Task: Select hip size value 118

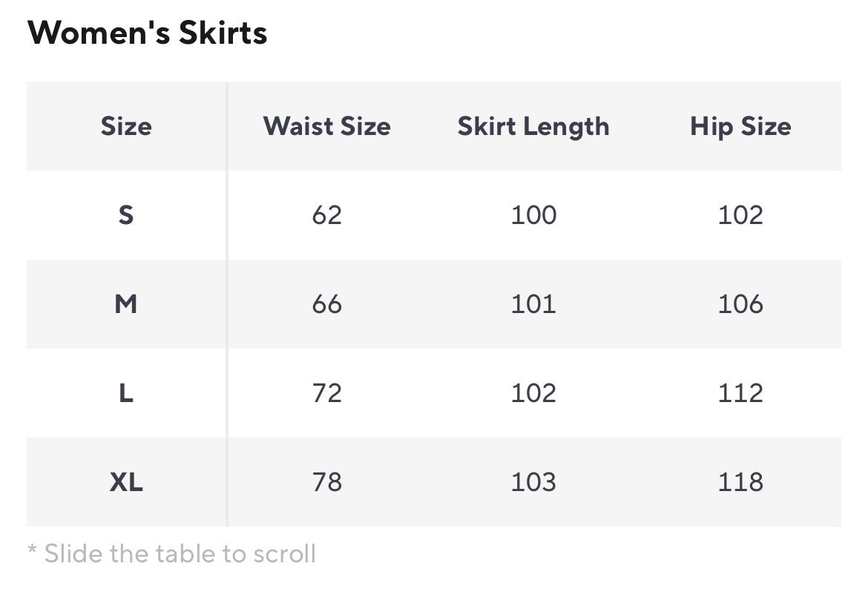Action: [740, 482]
